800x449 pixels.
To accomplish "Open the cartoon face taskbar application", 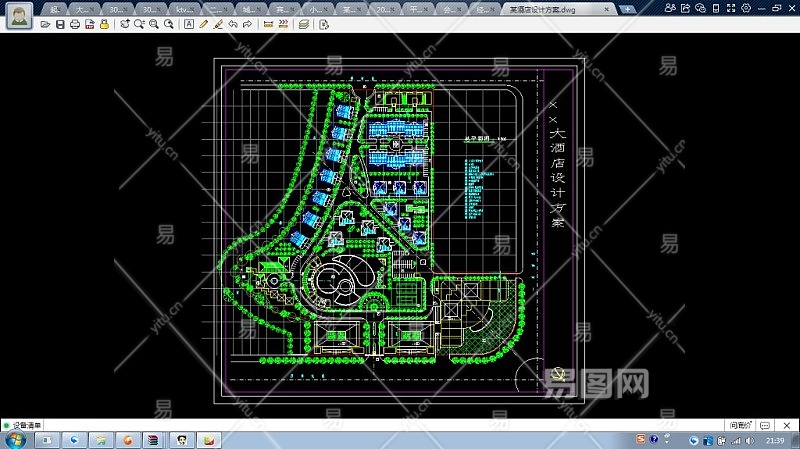I will 182,440.
